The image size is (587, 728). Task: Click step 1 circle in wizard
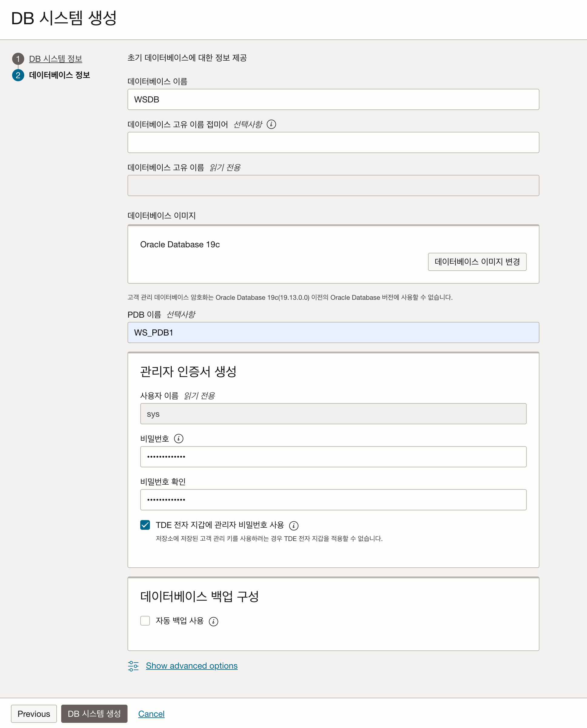[x=18, y=59]
